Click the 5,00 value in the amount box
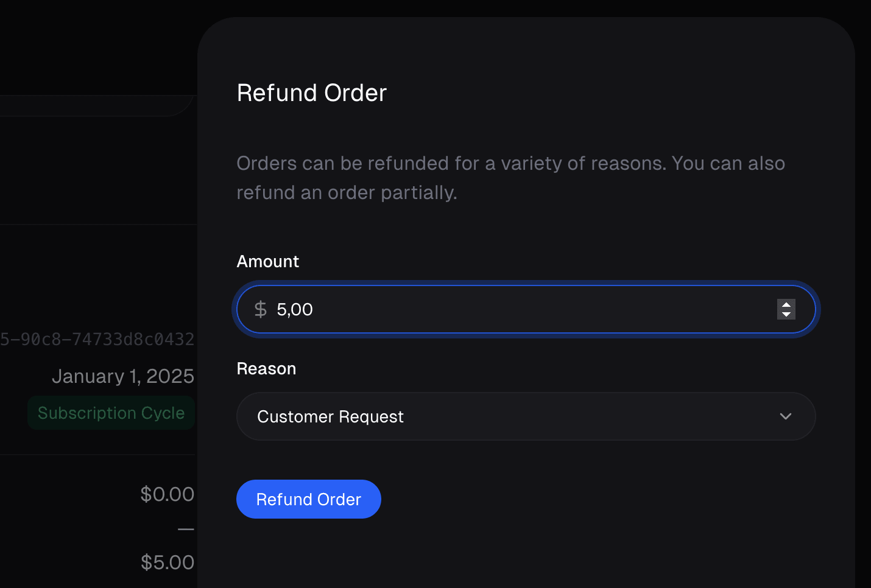Screen dimensions: 871x588 tap(295, 309)
